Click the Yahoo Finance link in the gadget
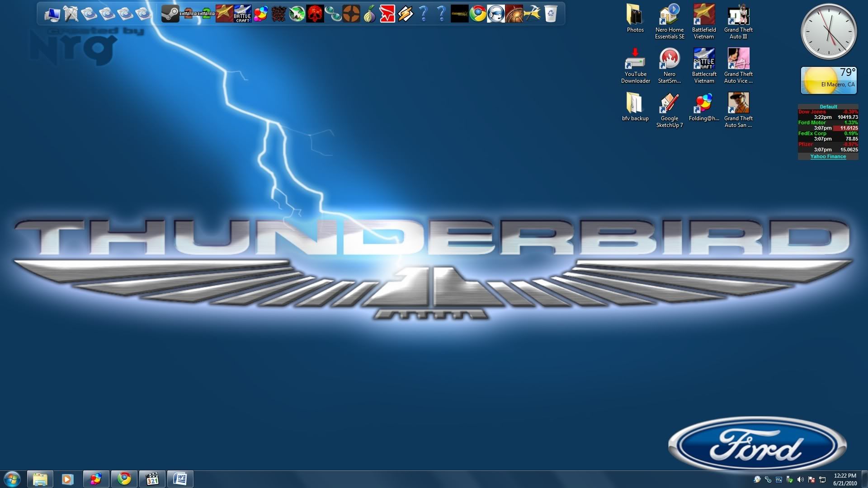Viewport: 868px width, 488px height. tap(828, 156)
